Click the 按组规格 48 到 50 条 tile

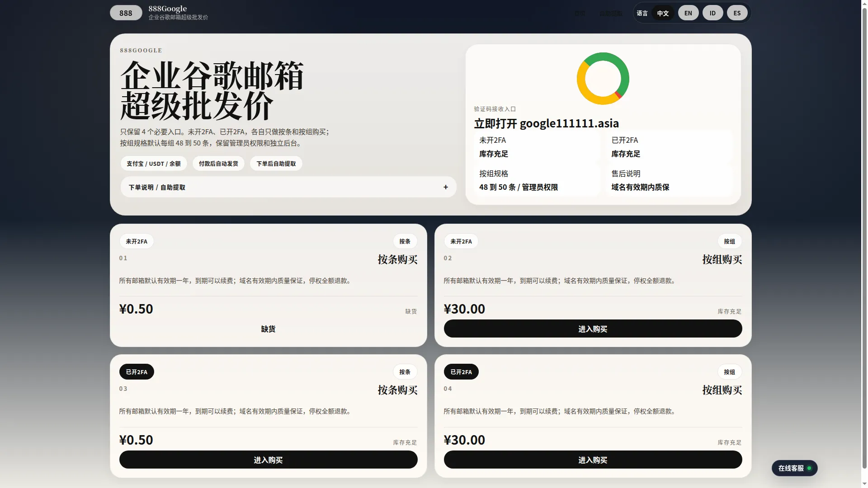tap(537, 180)
